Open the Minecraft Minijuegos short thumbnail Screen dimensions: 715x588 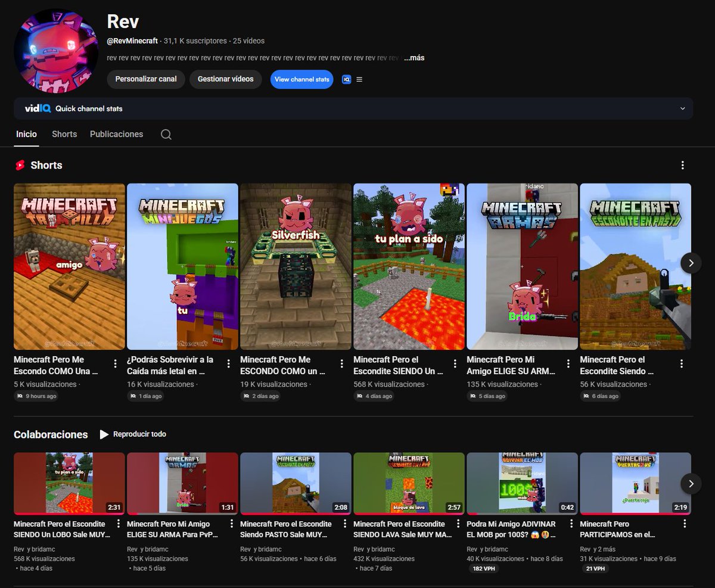coord(182,266)
